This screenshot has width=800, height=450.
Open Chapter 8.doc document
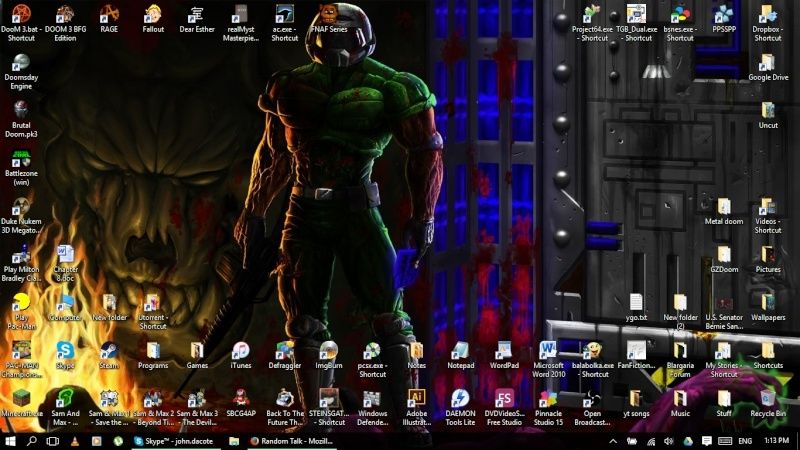click(65, 254)
